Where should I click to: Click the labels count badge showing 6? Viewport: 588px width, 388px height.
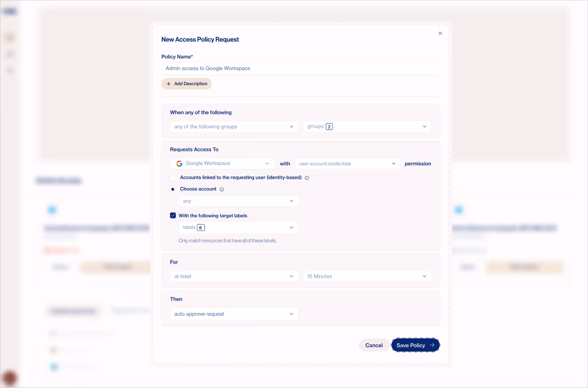coord(201,228)
